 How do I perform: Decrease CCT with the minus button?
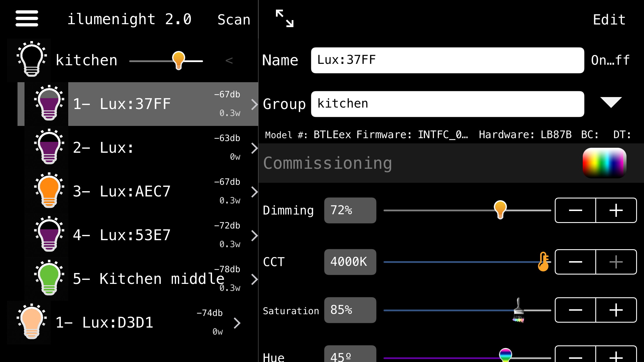point(575,262)
